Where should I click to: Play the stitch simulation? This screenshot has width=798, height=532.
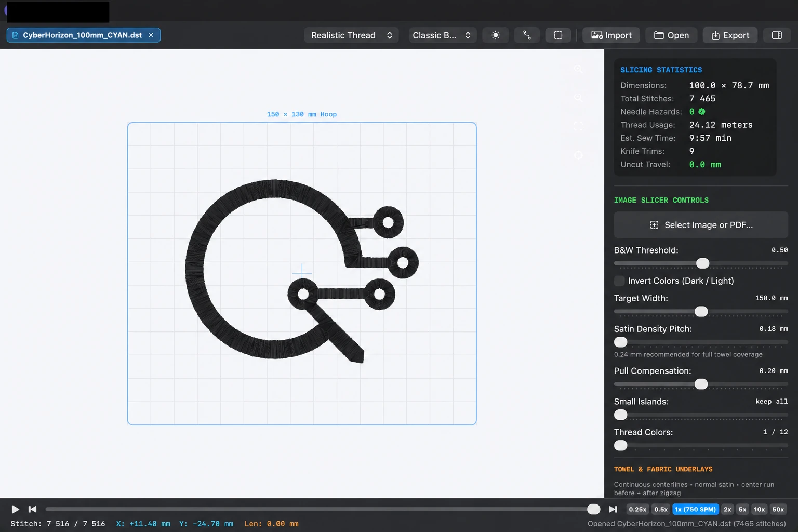15,509
